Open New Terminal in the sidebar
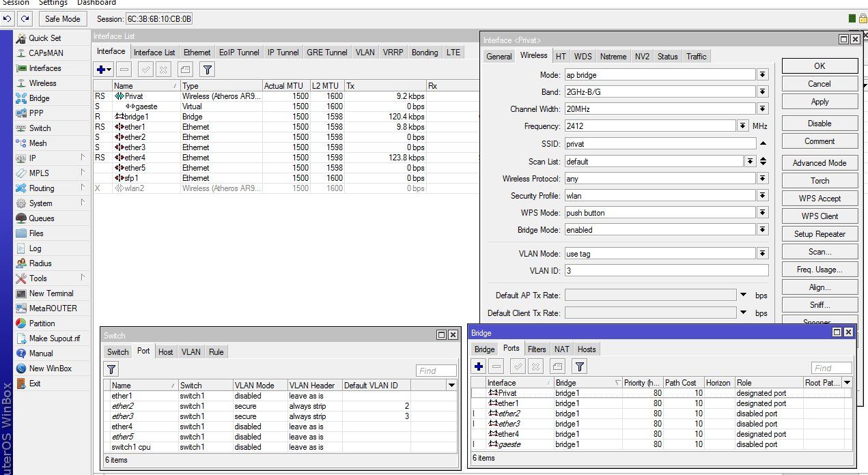Image resolution: width=868 pixels, height=475 pixels. click(51, 293)
